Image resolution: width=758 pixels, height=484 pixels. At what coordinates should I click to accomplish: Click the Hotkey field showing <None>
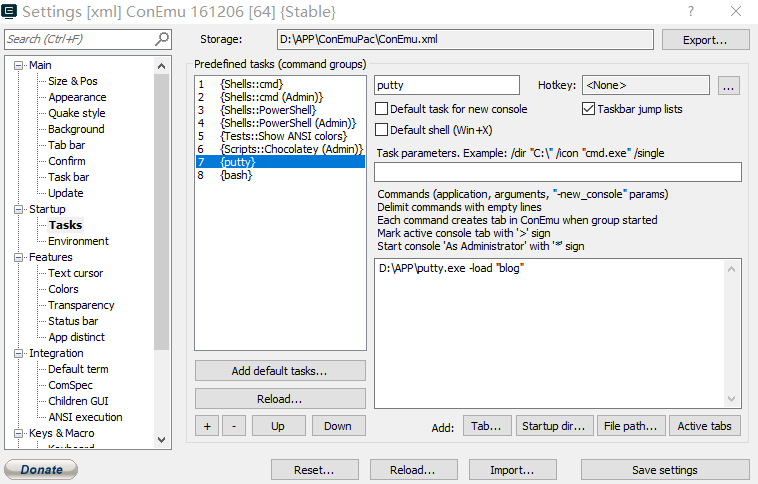(646, 86)
